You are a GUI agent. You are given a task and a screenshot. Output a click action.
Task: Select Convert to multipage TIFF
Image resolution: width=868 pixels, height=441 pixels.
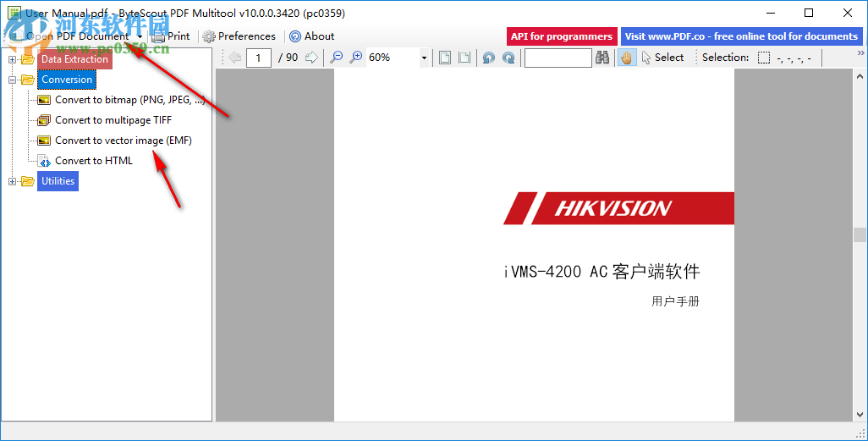(x=113, y=120)
